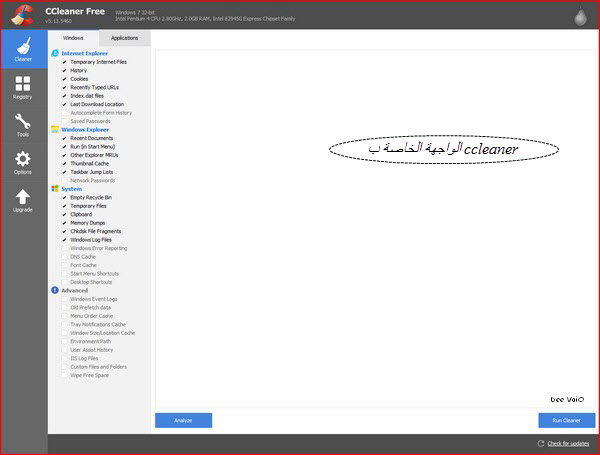Open the Options gear section
Viewport: 600px width, 455px height.
pyautogui.click(x=23, y=163)
